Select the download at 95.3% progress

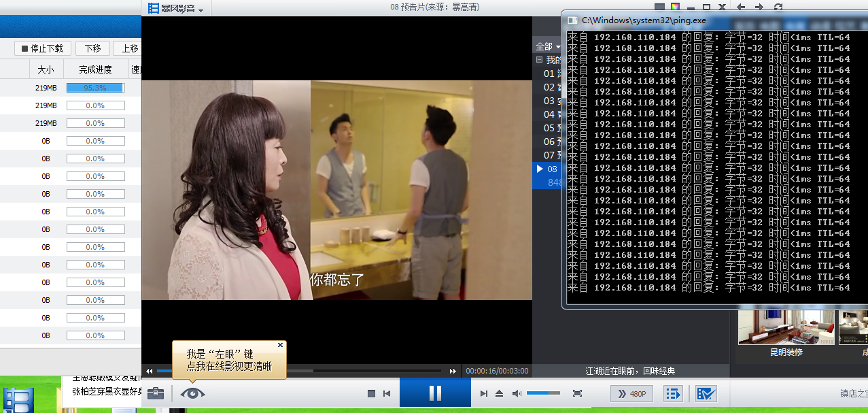click(x=71, y=88)
